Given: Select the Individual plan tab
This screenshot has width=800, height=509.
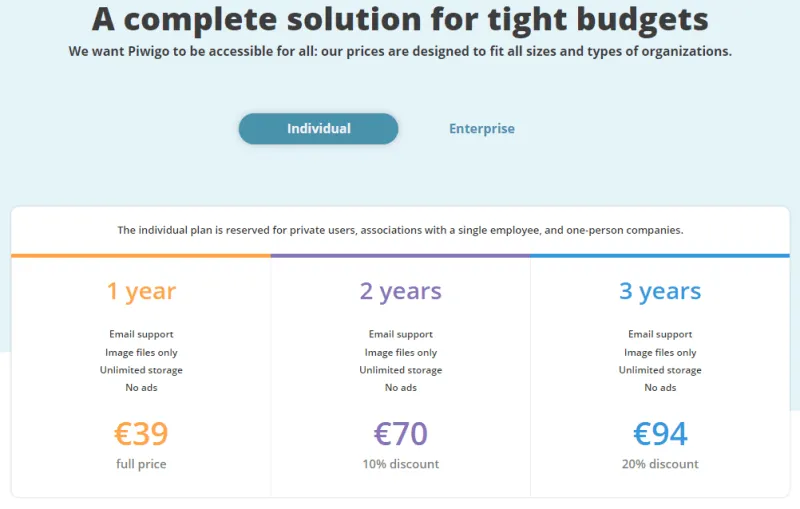Looking at the screenshot, I should 318,129.
